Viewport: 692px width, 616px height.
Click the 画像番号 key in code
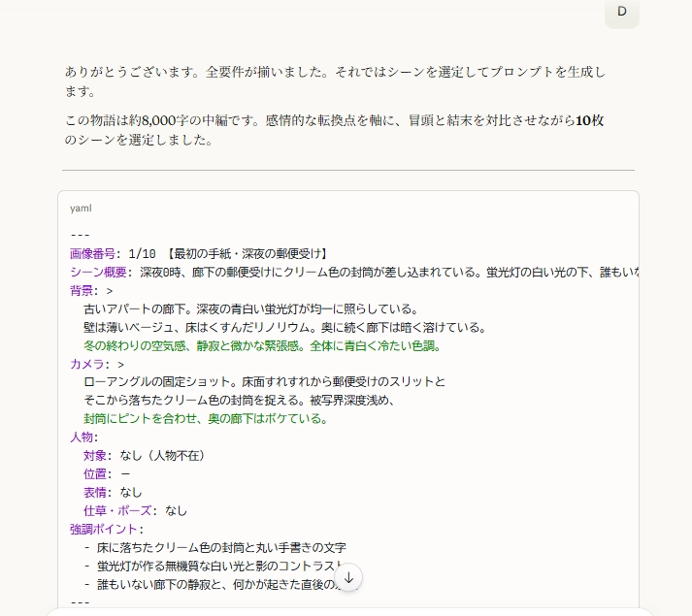tap(92, 254)
